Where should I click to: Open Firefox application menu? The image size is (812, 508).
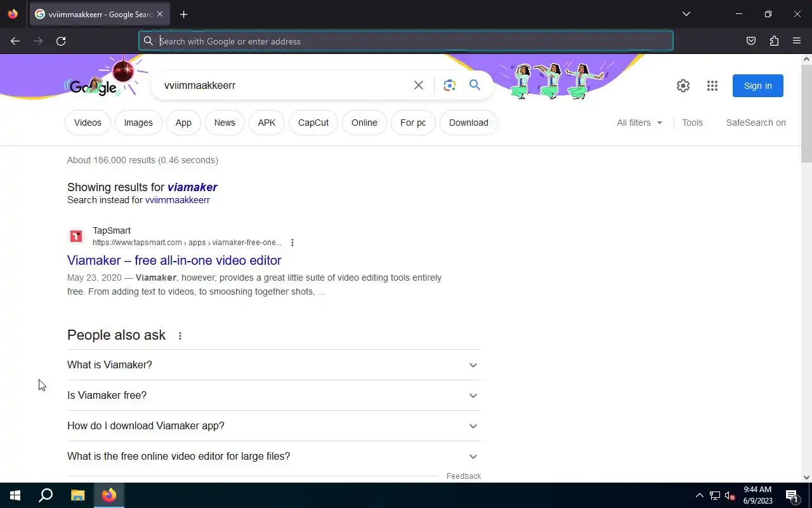[x=797, y=41]
